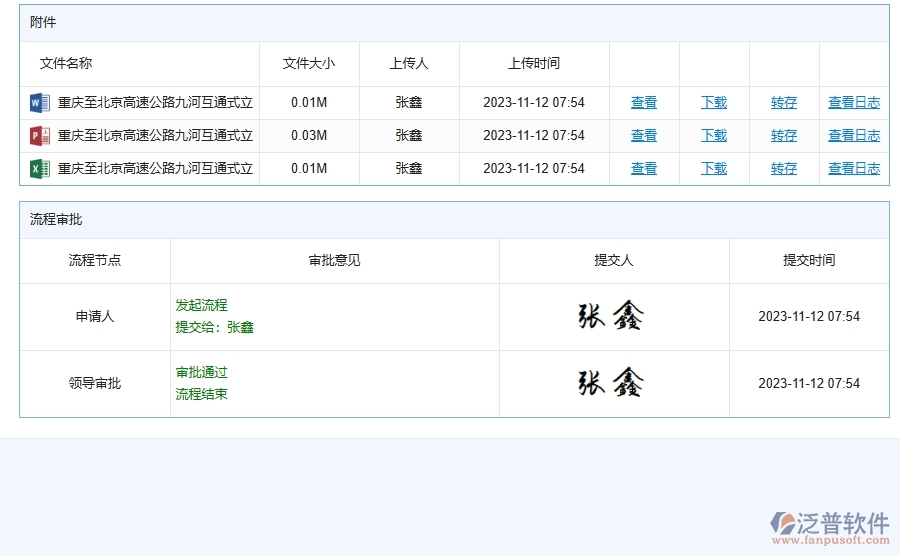The image size is (900, 556).
Task: Download the Excel attachment via 下载
Action: coord(714,169)
